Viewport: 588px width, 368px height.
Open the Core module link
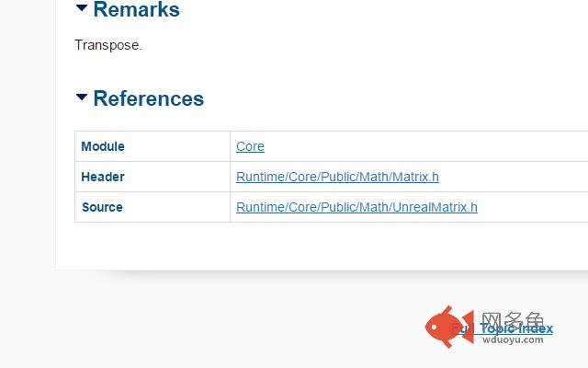[x=250, y=146]
